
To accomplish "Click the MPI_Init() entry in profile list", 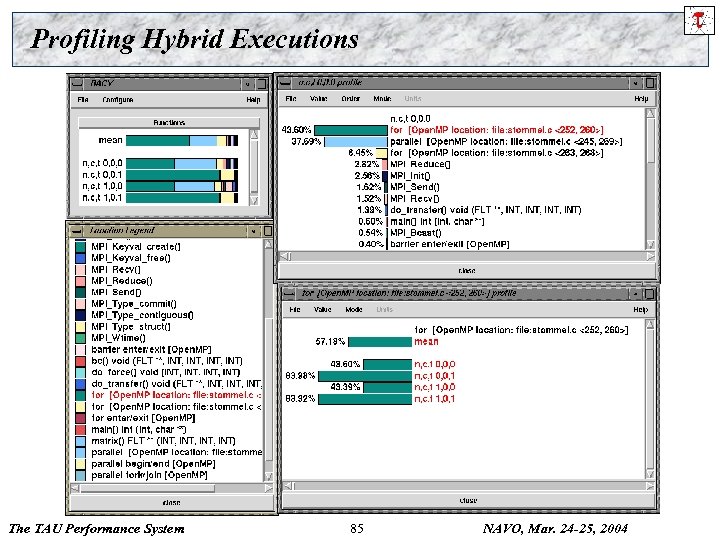I will tap(410, 175).
